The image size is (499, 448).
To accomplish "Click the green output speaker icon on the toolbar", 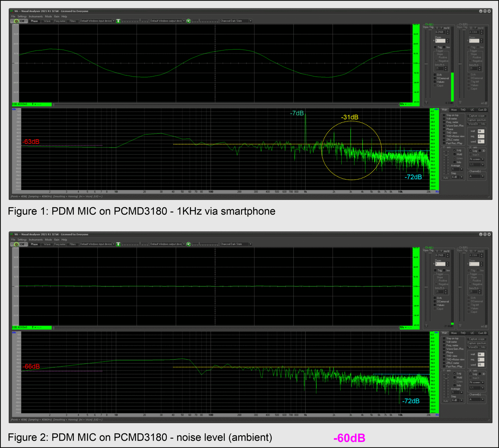I will pyautogui.click(x=189, y=21).
